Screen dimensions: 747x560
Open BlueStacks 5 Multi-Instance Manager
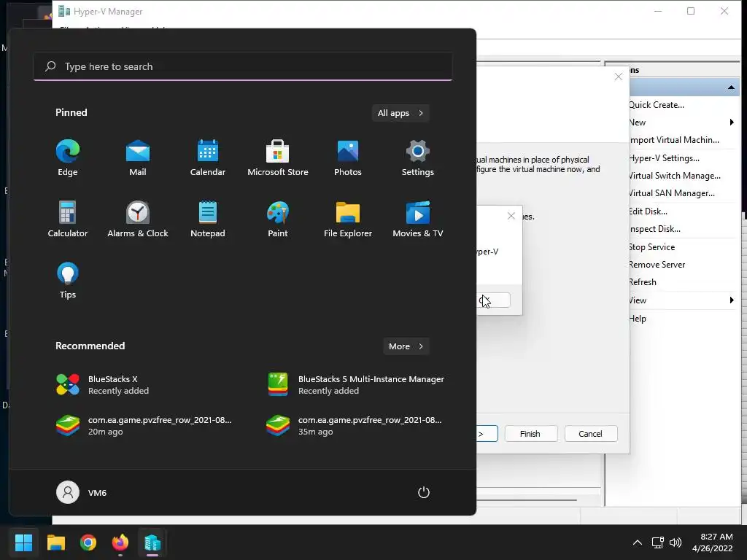pyautogui.click(x=356, y=385)
